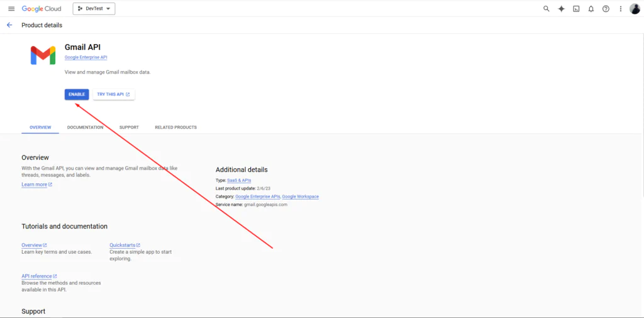Screen dimensions: 644x318
Task: Open the Google Enterprise APIs category link
Action: (257, 196)
